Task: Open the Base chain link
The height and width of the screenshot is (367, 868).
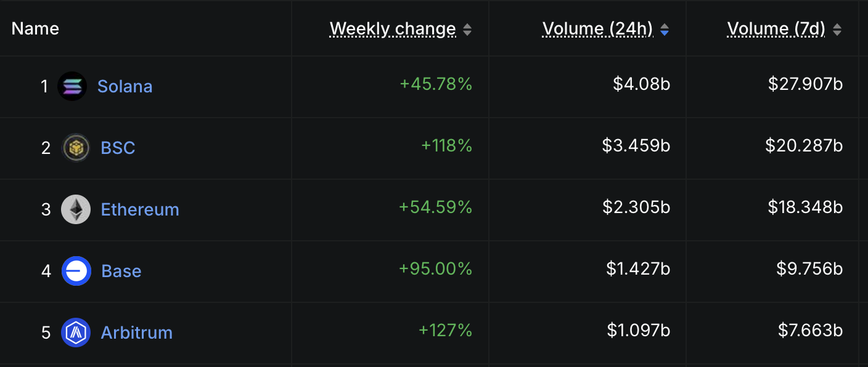Action: click(x=121, y=271)
